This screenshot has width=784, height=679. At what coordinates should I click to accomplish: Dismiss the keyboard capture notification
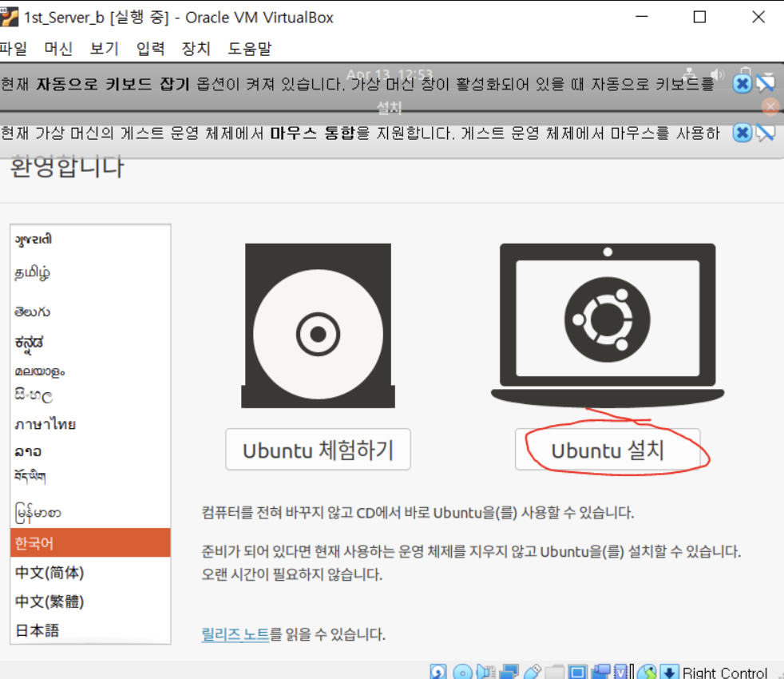pyautogui.click(x=742, y=84)
